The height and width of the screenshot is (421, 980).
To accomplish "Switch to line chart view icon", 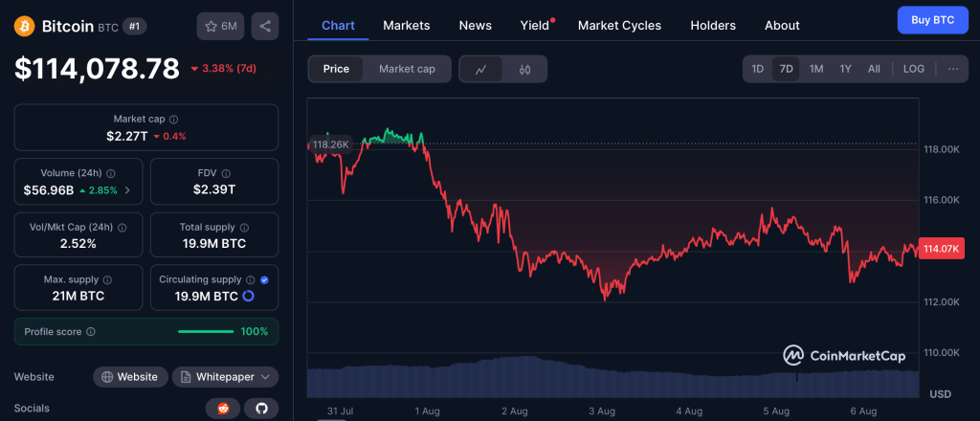I will [481, 69].
